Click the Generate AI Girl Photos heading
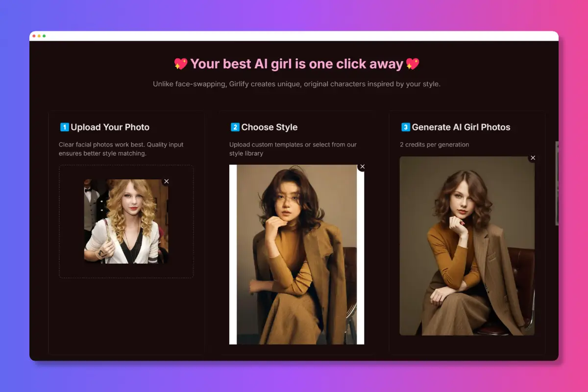This screenshot has height=392, width=588. (x=462, y=127)
